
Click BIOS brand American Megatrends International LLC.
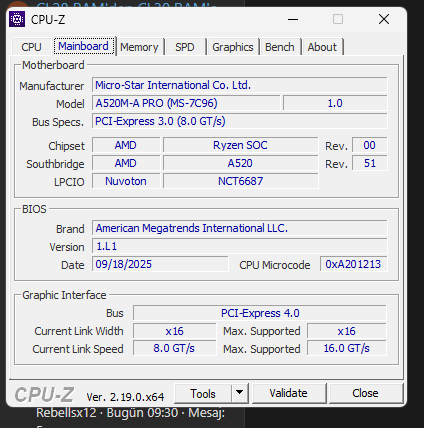(240, 228)
